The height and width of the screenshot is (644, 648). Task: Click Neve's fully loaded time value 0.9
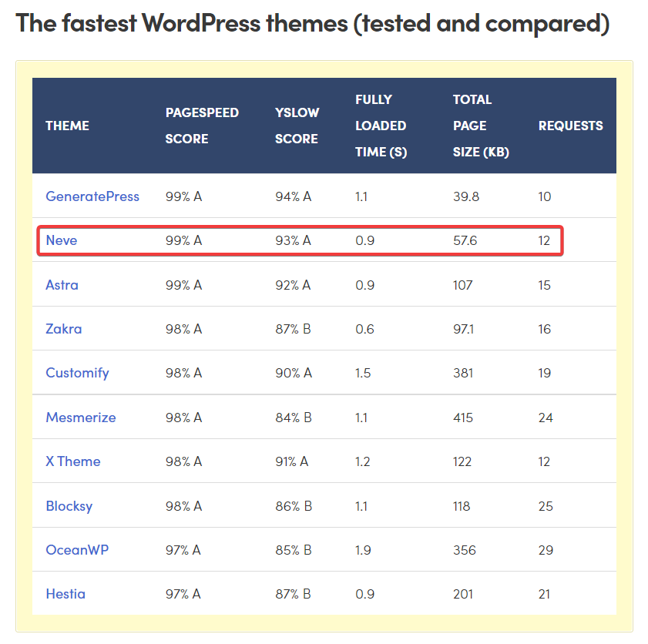pos(361,240)
